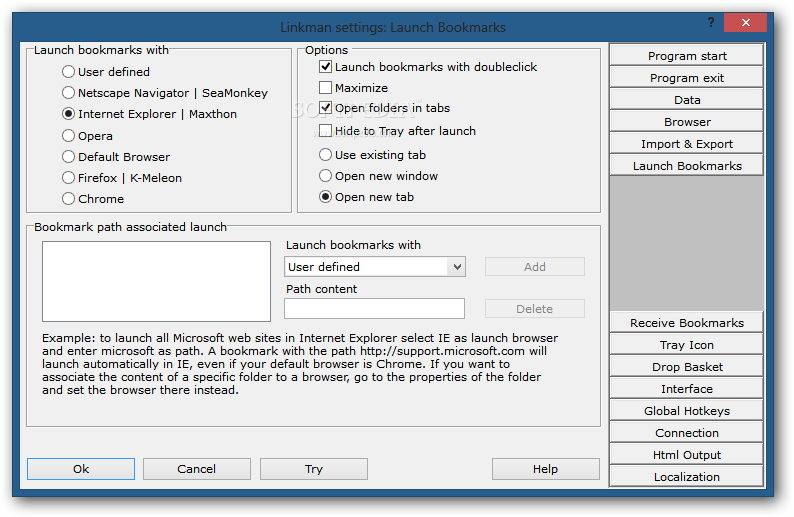Switch to the Interface settings page

[687, 389]
